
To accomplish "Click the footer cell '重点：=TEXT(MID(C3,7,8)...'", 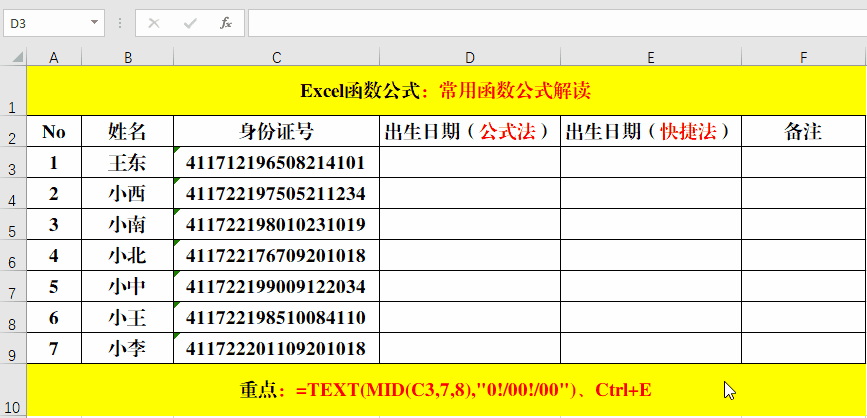I will tap(446, 390).
